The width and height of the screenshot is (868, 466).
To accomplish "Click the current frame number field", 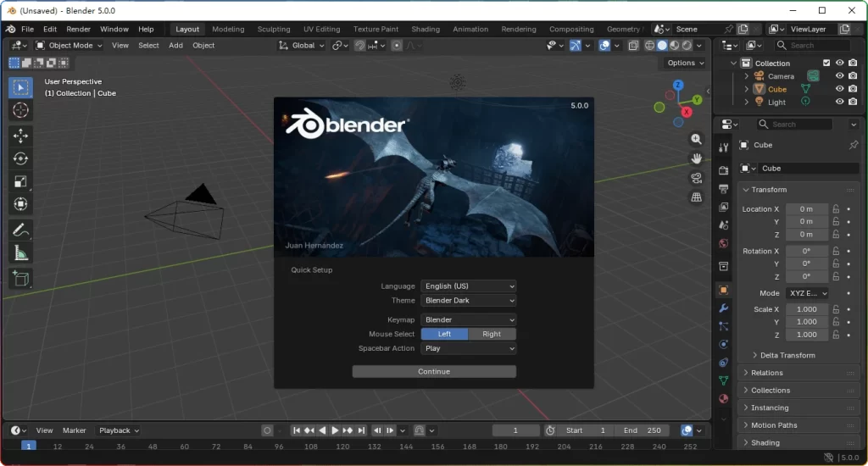I will pyautogui.click(x=515, y=430).
